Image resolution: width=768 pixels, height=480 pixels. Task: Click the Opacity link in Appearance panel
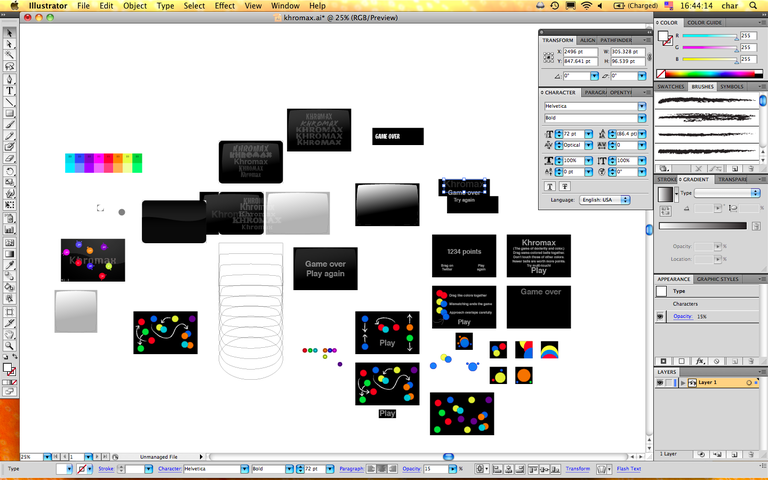coord(682,316)
